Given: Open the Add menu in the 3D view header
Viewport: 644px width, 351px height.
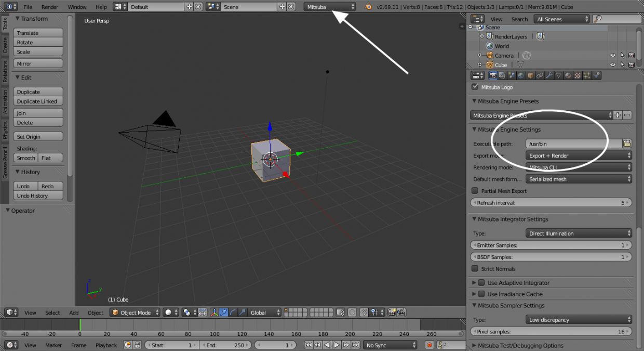Looking at the screenshot, I should click(74, 313).
